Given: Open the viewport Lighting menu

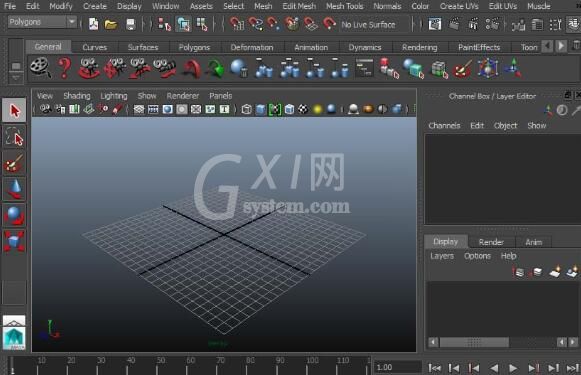Looking at the screenshot, I should 114,96.
